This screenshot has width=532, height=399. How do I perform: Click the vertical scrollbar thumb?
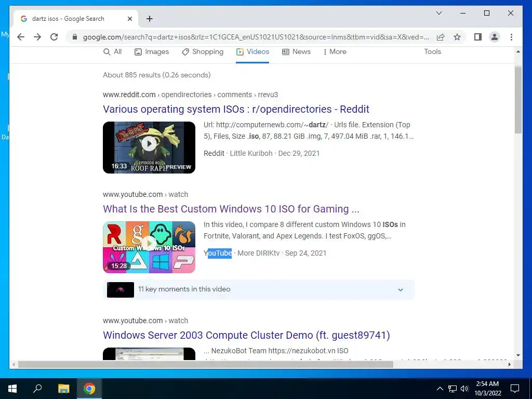tap(518, 99)
